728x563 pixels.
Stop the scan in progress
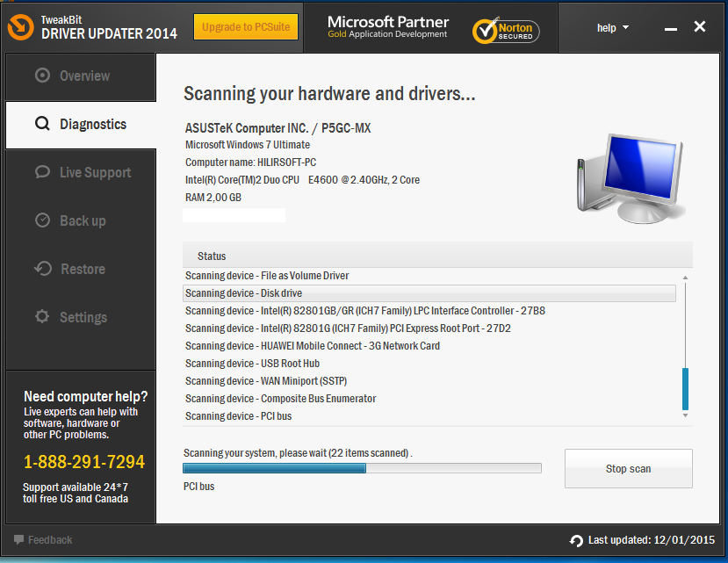(x=628, y=469)
